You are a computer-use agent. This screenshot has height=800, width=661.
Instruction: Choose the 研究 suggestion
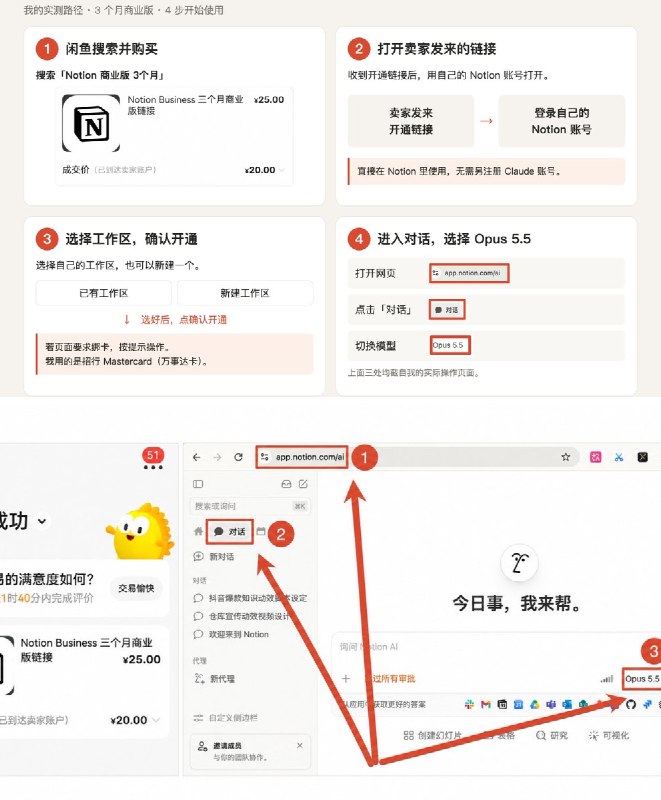(552, 735)
